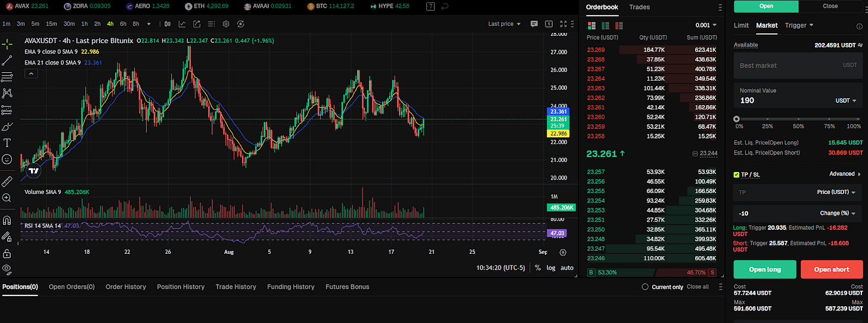This screenshot has width=868, height=323.
Task: Open the Funding History tab
Action: [291, 287]
